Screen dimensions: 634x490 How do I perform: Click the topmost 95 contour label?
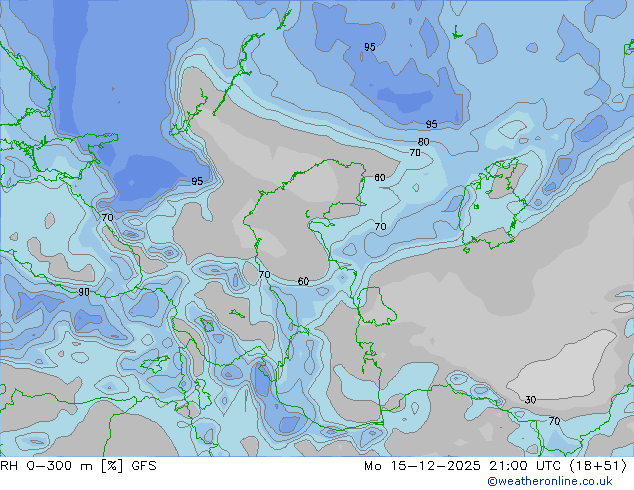[370, 47]
